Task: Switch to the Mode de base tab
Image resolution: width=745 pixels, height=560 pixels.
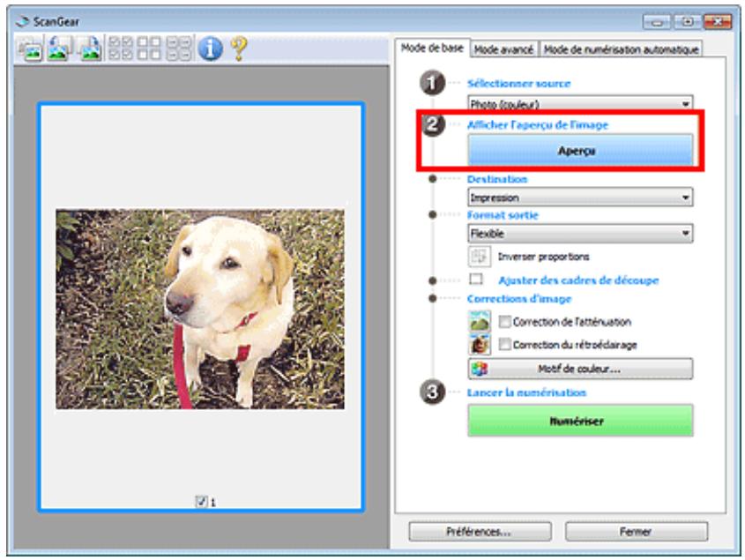Action: click(x=432, y=48)
